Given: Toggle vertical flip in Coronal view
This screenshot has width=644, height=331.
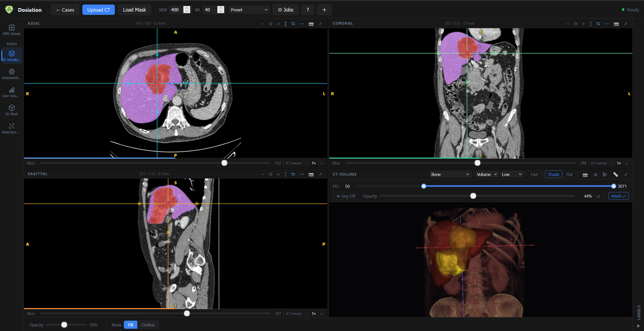Looking at the screenshot, I should coord(591,24).
